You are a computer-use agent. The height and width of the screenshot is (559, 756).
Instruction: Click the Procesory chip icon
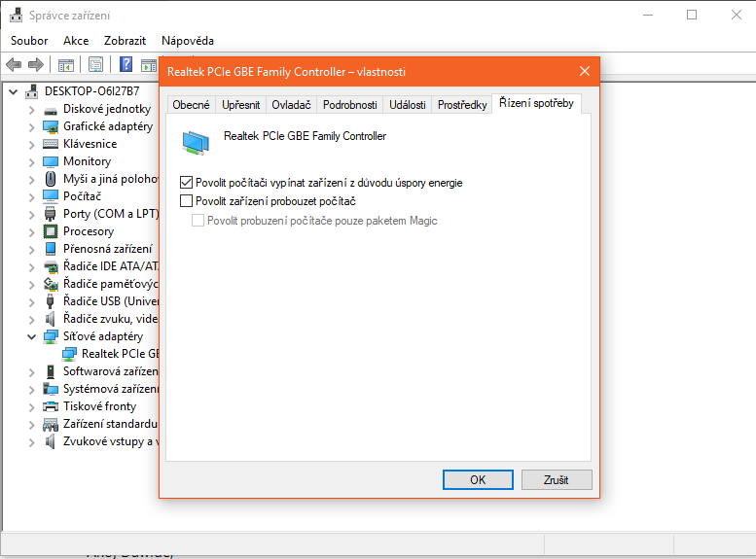[x=51, y=231]
